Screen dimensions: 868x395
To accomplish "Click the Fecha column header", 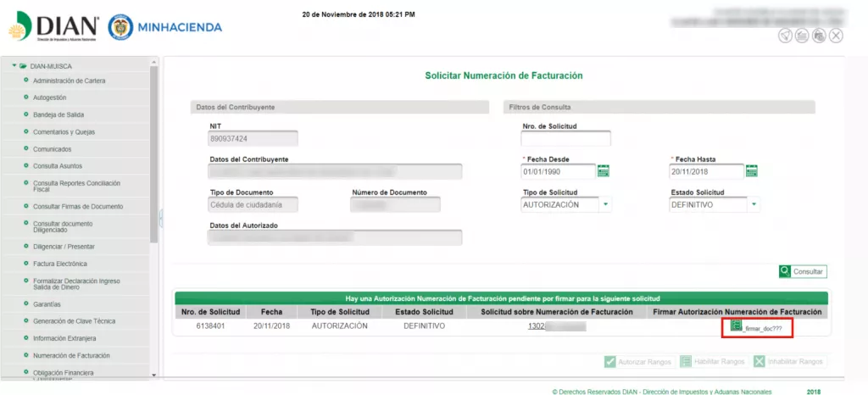I will [x=271, y=312].
